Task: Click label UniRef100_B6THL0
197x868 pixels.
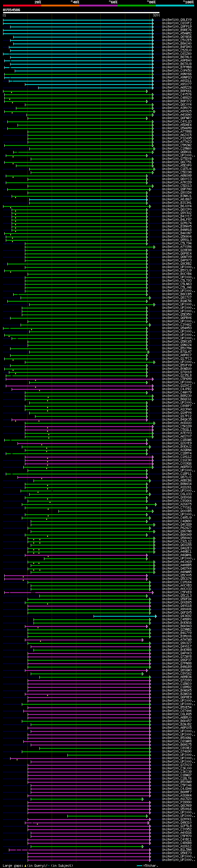Action: click(x=177, y=57)
